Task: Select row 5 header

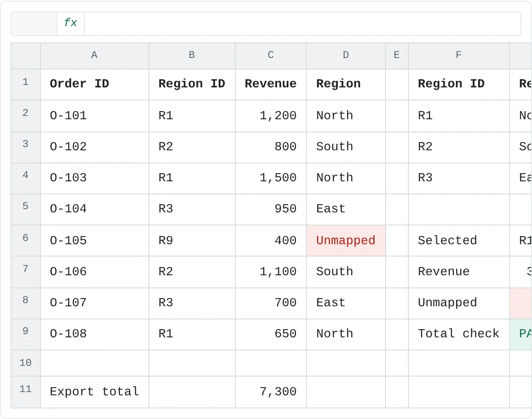Action: (x=26, y=209)
